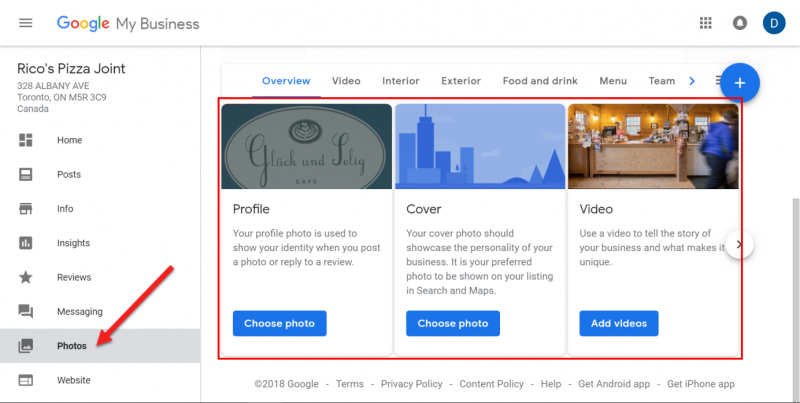Switch to the Video tab

click(346, 81)
